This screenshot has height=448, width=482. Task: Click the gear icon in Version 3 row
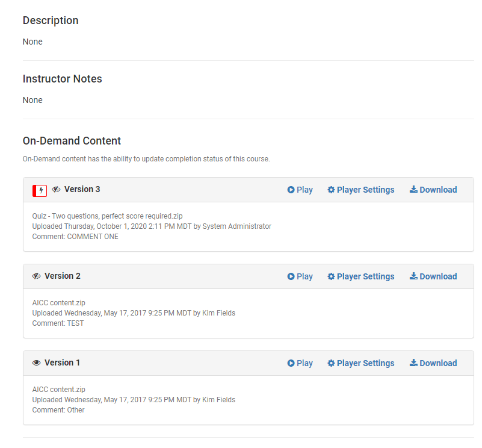point(331,190)
